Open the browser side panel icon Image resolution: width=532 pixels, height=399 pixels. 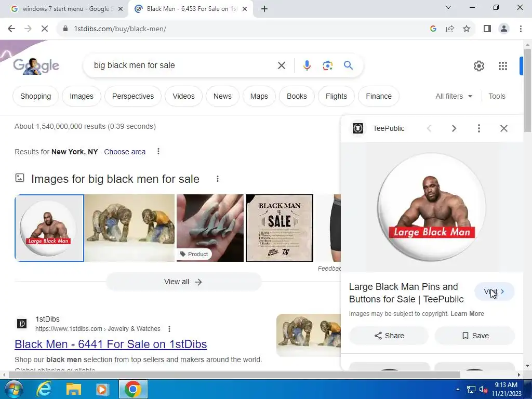487,29
